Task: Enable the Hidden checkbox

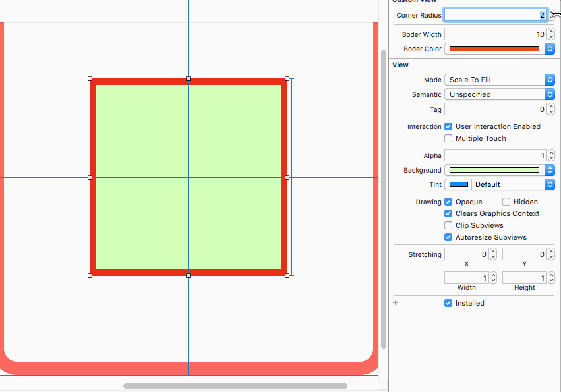Action: tap(506, 202)
